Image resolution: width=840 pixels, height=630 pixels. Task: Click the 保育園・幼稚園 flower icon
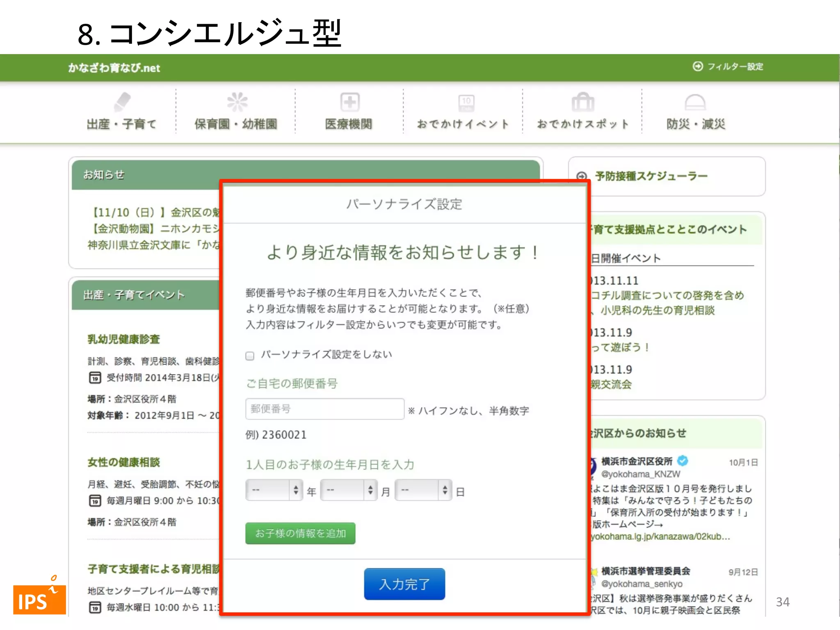point(237,102)
